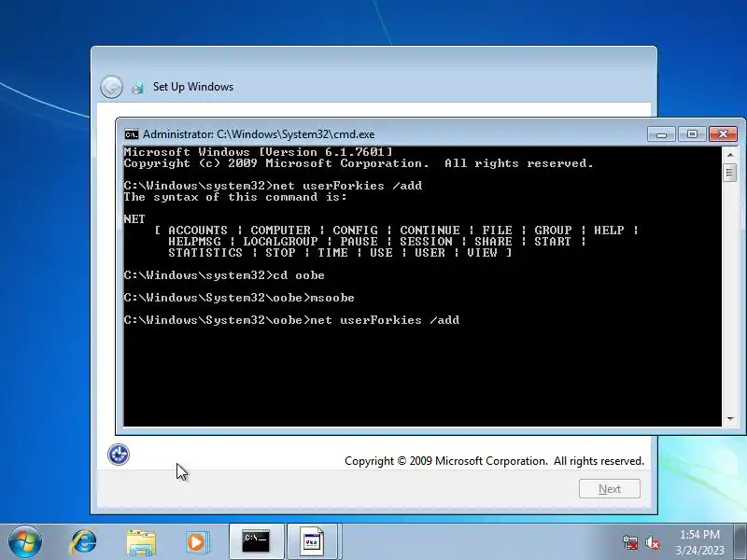Click 'The syntax of this command is:' line

(235, 197)
